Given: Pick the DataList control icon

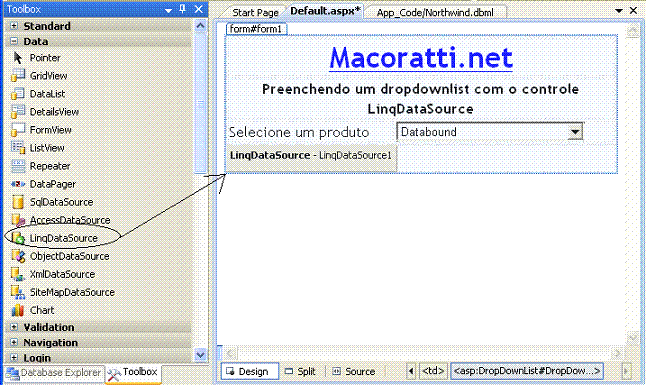Looking at the screenshot, I should [x=18, y=94].
